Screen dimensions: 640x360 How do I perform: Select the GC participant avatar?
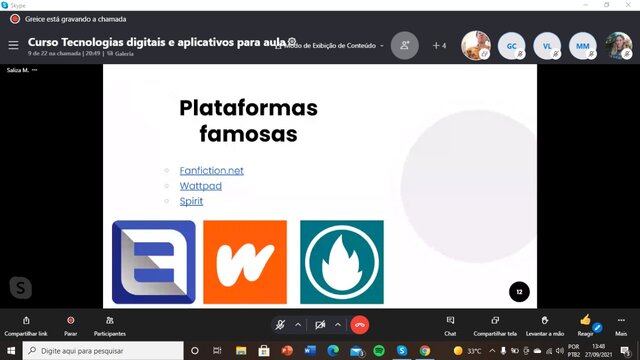pos(511,46)
